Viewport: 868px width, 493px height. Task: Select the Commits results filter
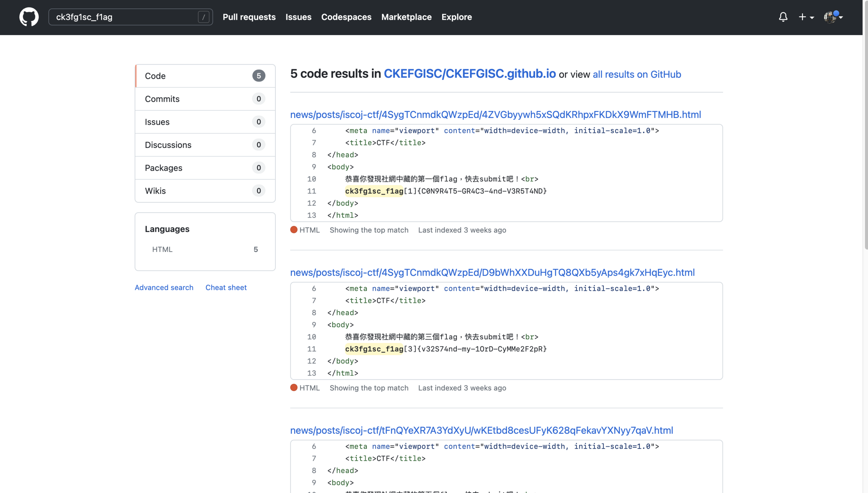point(205,99)
